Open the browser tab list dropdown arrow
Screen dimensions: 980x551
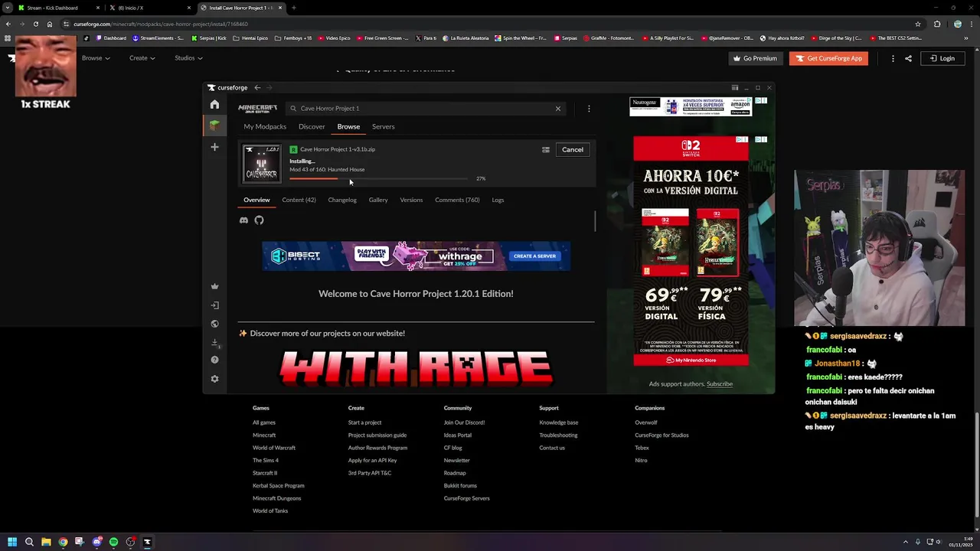(8, 8)
